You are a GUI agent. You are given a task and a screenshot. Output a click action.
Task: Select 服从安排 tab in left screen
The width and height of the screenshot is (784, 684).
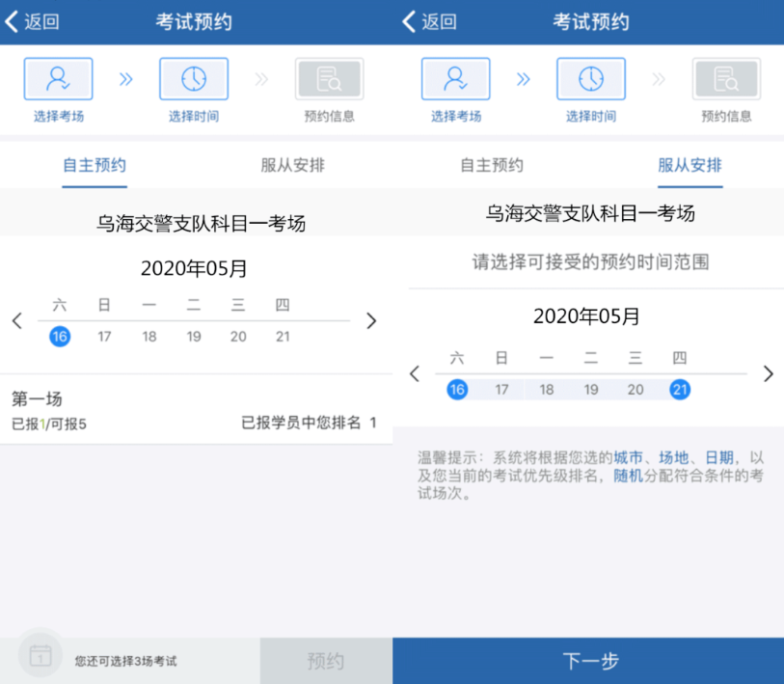[x=293, y=165]
